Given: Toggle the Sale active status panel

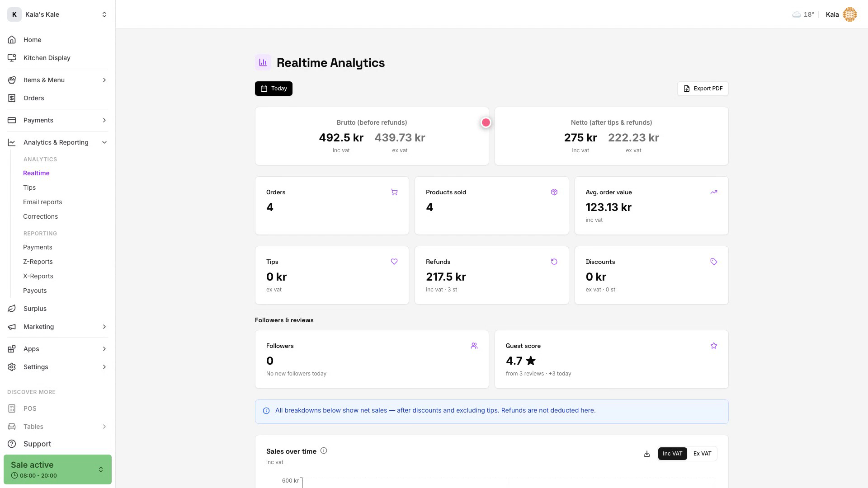Looking at the screenshot, I should pyautogui.click(x=57, y=469).
